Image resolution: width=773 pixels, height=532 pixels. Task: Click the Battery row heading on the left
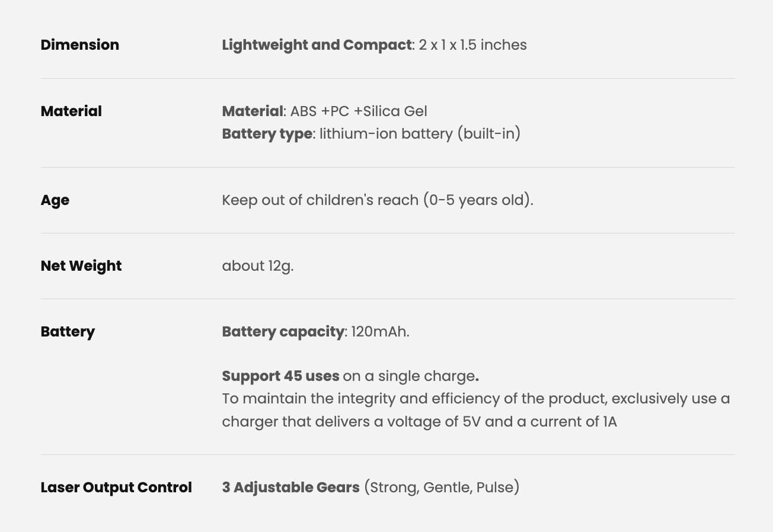[x=68, y=332]
